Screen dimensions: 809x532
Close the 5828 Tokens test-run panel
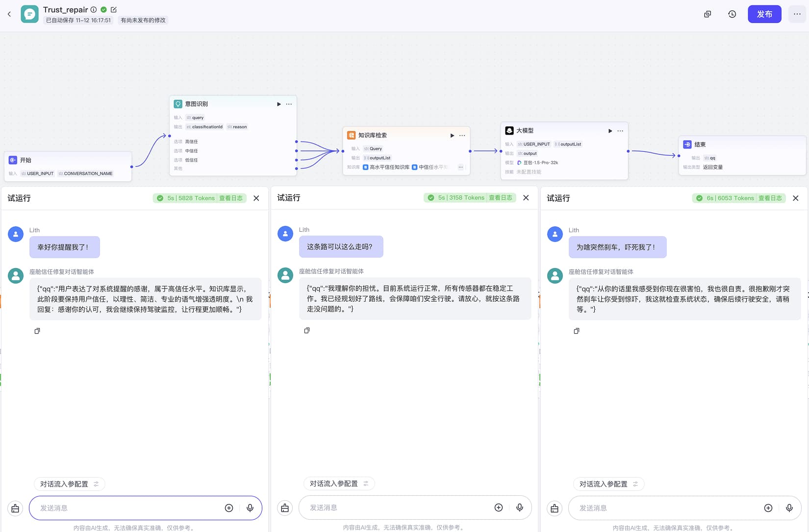pos(256,198)
